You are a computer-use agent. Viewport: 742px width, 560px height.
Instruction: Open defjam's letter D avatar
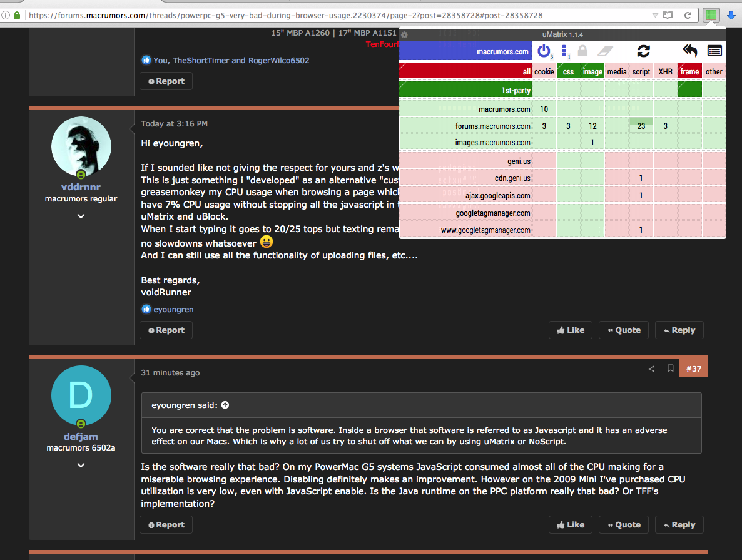(81, 395)
